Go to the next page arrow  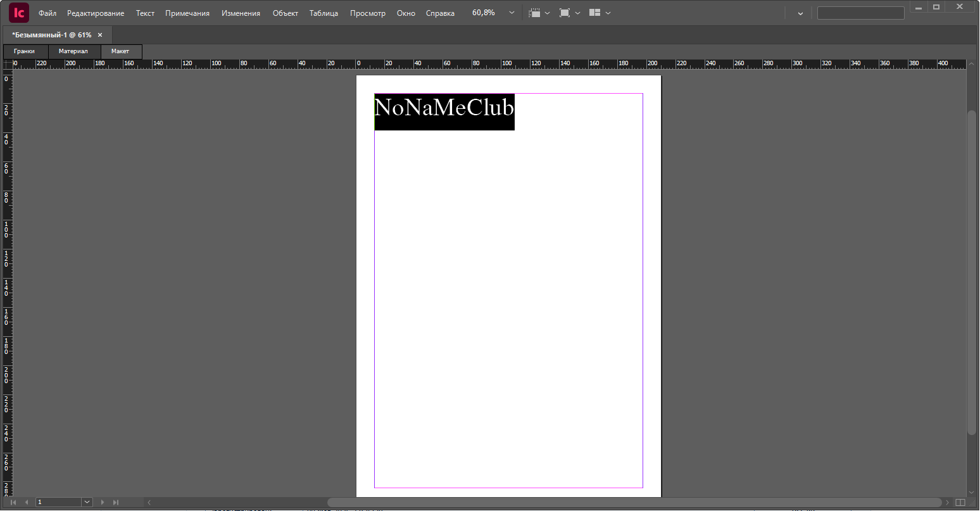click(103, 502)
